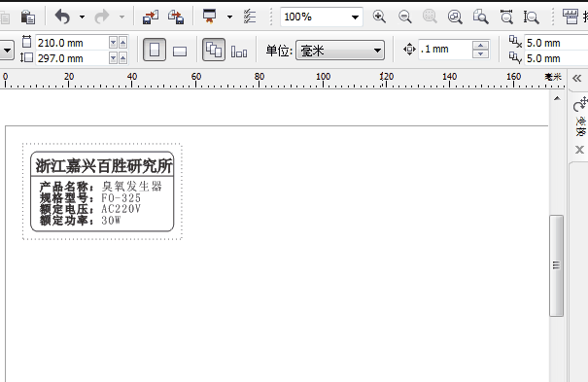Click duplicate distance Y field 5.0 mm

pyautogui.click(x=556, y=58)
